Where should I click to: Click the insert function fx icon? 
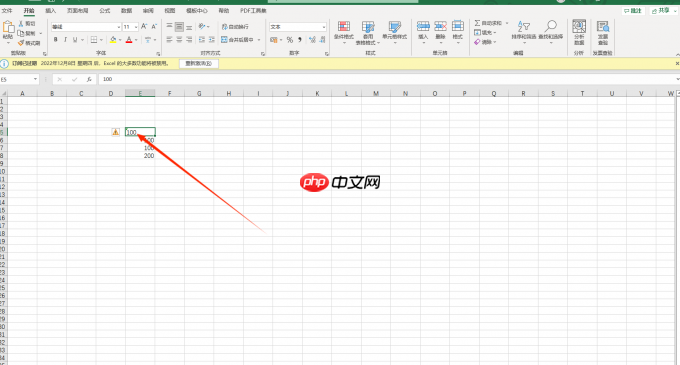(89, 79)
